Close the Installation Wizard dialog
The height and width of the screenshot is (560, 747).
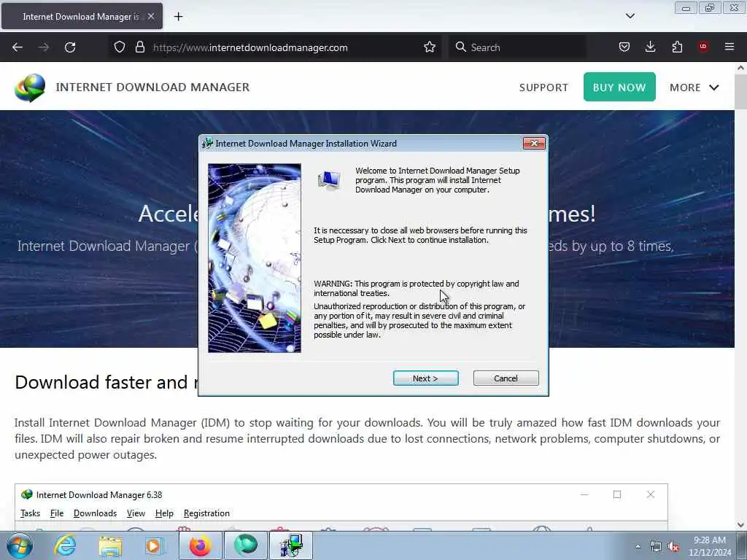pos(533,144)
